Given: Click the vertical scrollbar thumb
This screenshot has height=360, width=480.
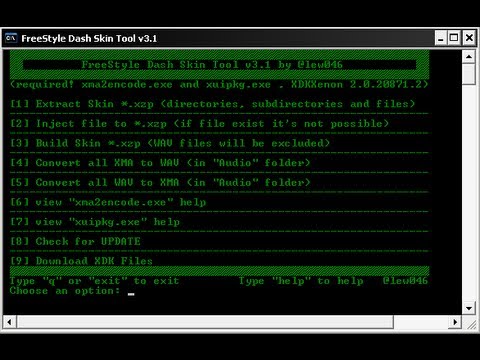Looking at the screenshot, I should [x=469, y=74].
